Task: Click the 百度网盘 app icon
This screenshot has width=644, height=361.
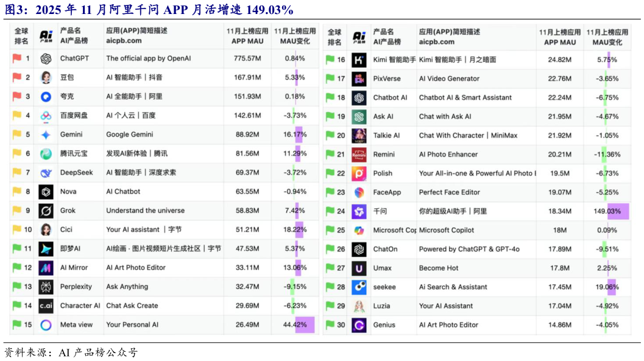Action: [46, 116]
